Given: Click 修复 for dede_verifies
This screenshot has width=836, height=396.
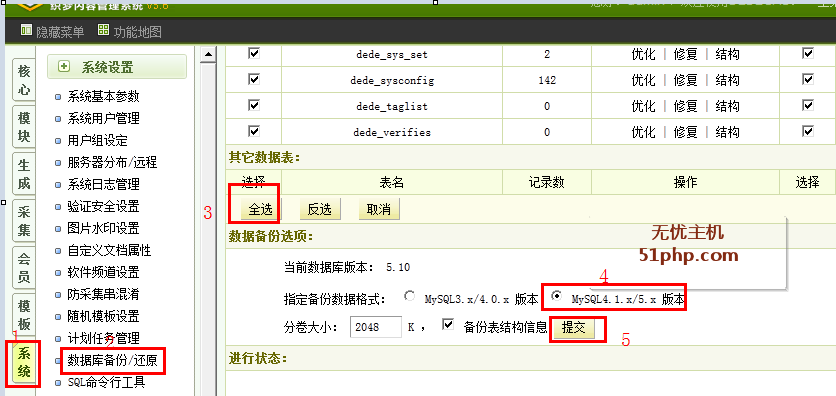Looking at the screenshot, I should [x=686, y=132].
